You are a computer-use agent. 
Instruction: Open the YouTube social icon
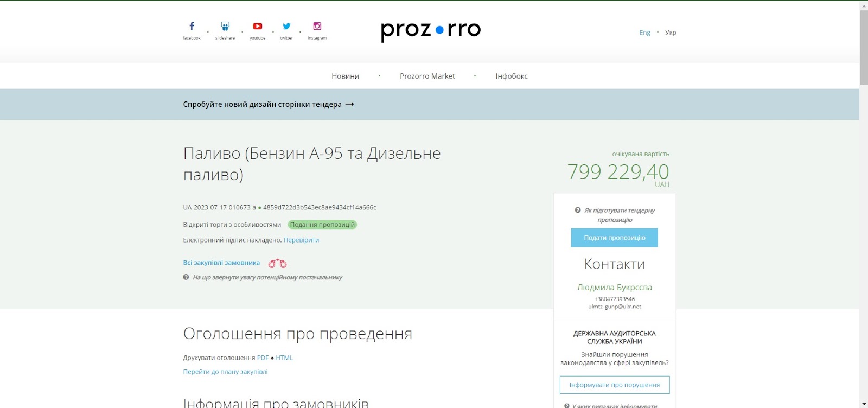point(258,26)
